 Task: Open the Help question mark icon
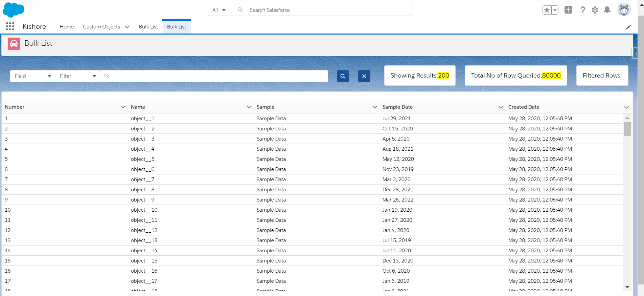point(582,10)
